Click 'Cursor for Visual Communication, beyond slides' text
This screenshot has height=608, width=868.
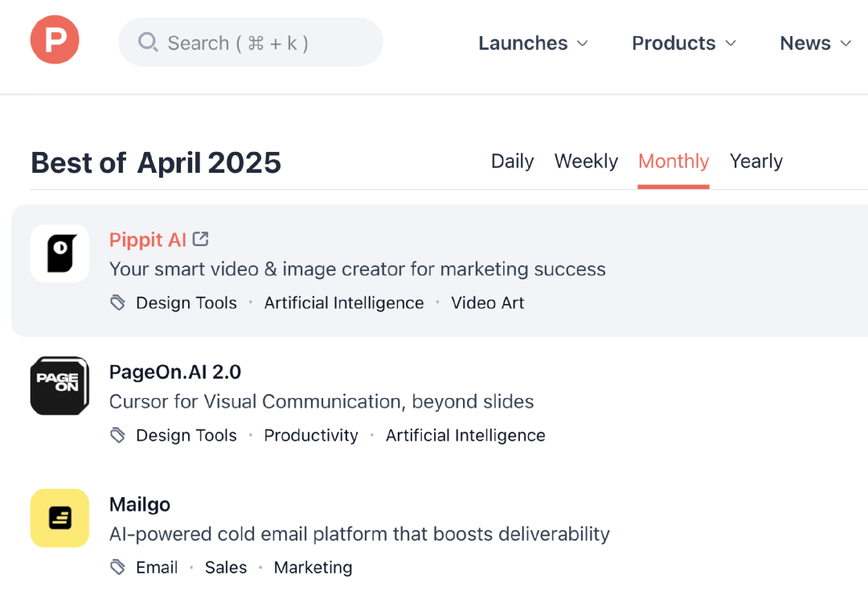pos(321,401)
